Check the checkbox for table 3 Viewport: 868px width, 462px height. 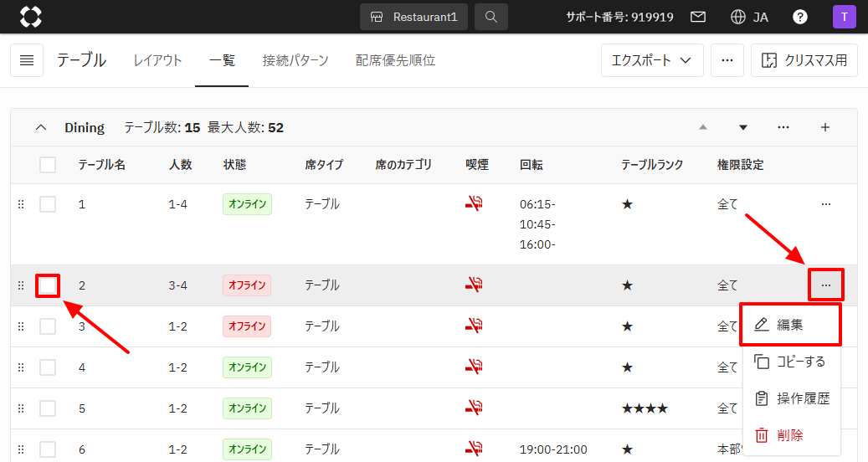[48, 326]
